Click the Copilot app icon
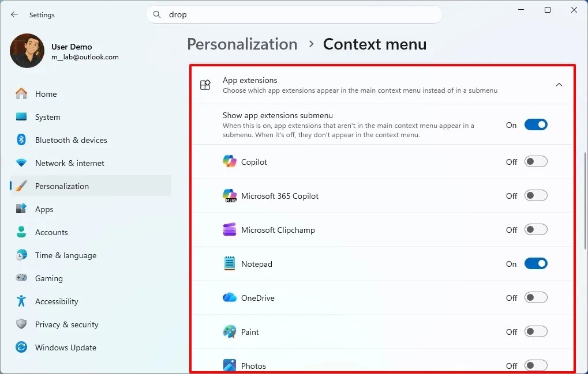Viewport: 588px width, 374px height. pos(230,162)
